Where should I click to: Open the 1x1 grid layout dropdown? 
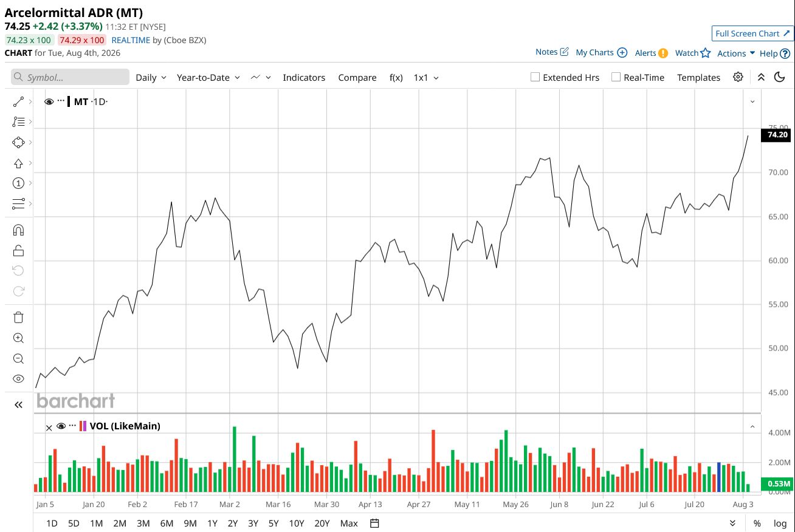coord(426,77)
